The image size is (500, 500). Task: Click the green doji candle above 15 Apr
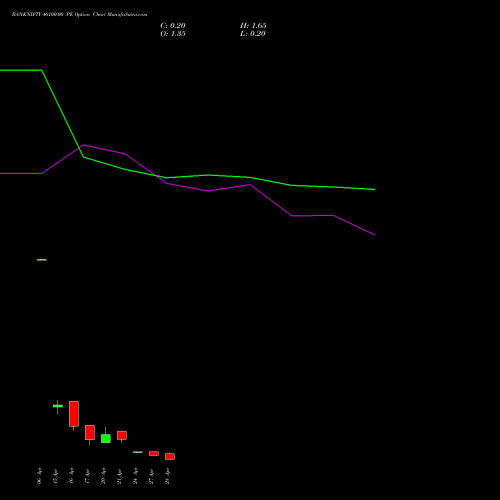click(58, 406)
